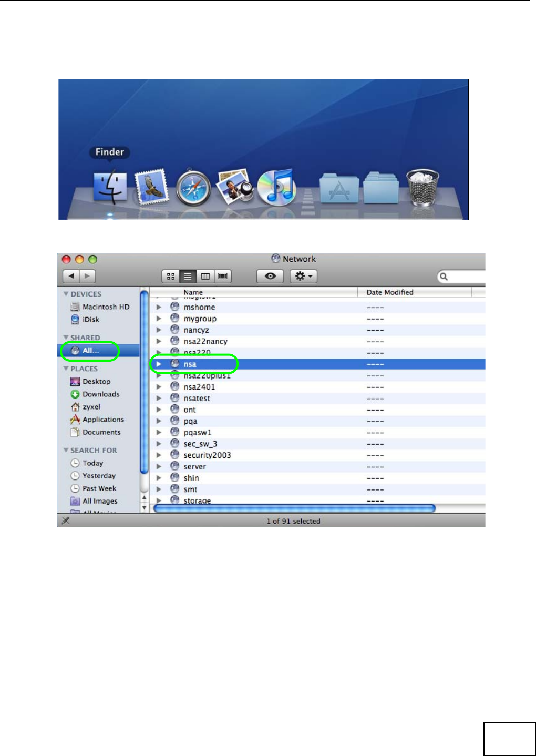Open Downloads in the sidebar
This screenshot has width=536, height=756.
coord(95,394)
